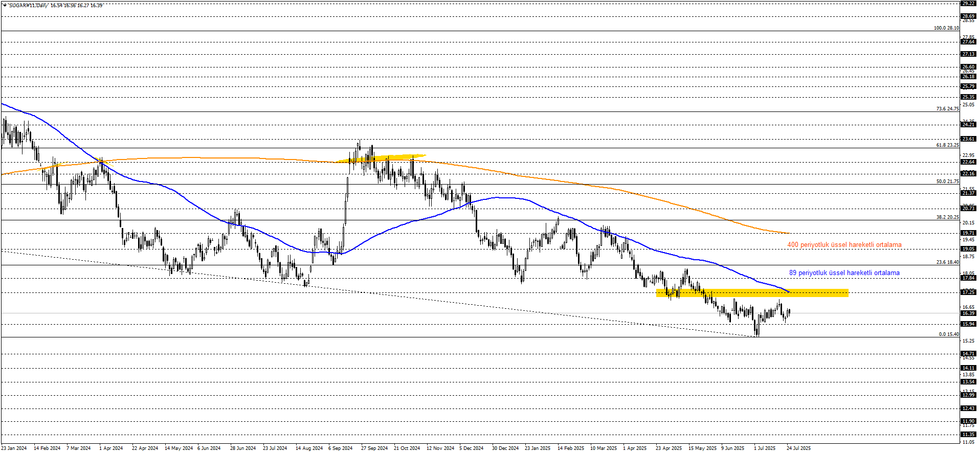The width and height of the screenshot is (980, 454).
Task: Click the price level label 26.60
Action: 968,67
